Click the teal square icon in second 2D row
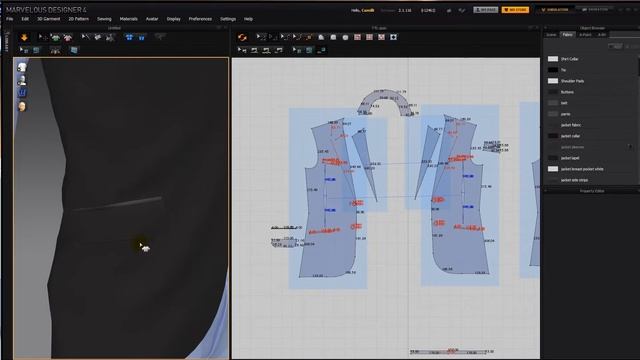Viewport: 640px width, 360px height. click(x=309, y=50)
